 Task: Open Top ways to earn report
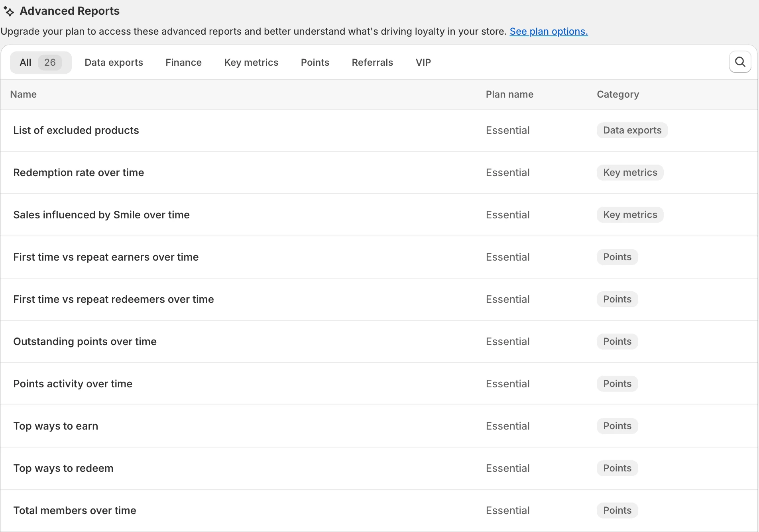point(56,426)
